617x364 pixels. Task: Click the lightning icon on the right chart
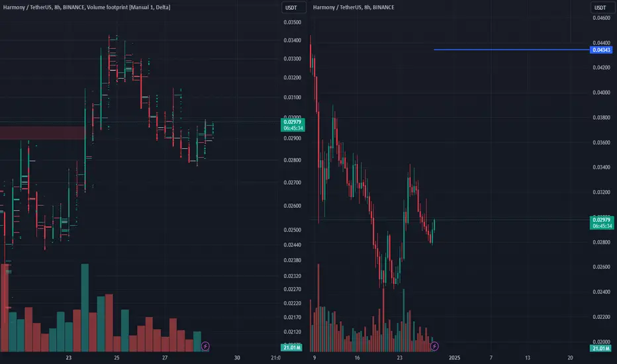tap(435, 345)
